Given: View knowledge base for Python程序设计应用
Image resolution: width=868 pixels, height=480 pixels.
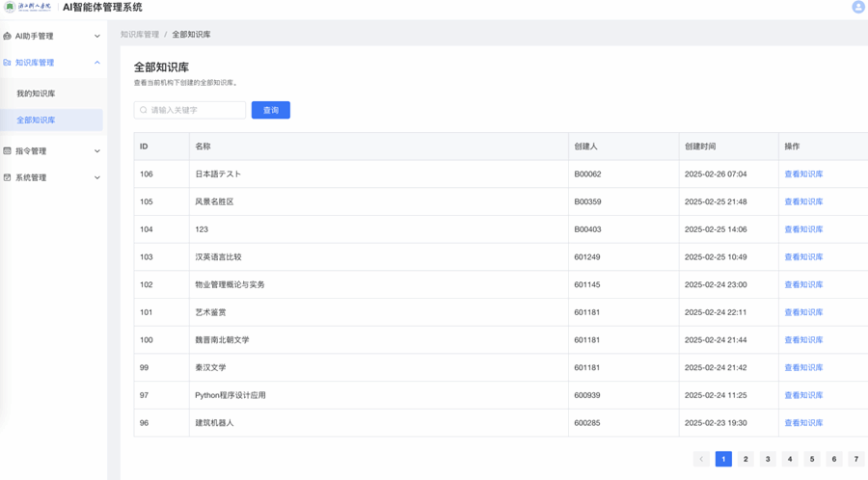Looking at the screenshot, I should tap(803, 395).
